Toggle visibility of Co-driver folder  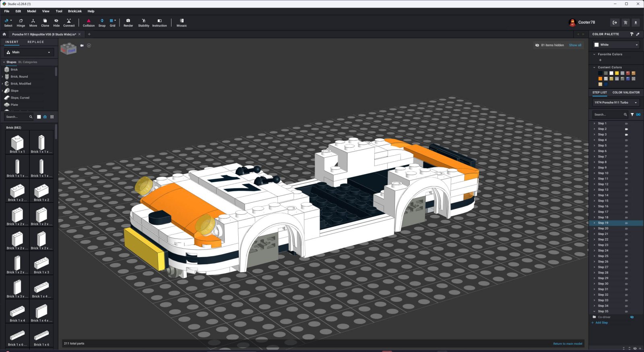tap(632, 317)
